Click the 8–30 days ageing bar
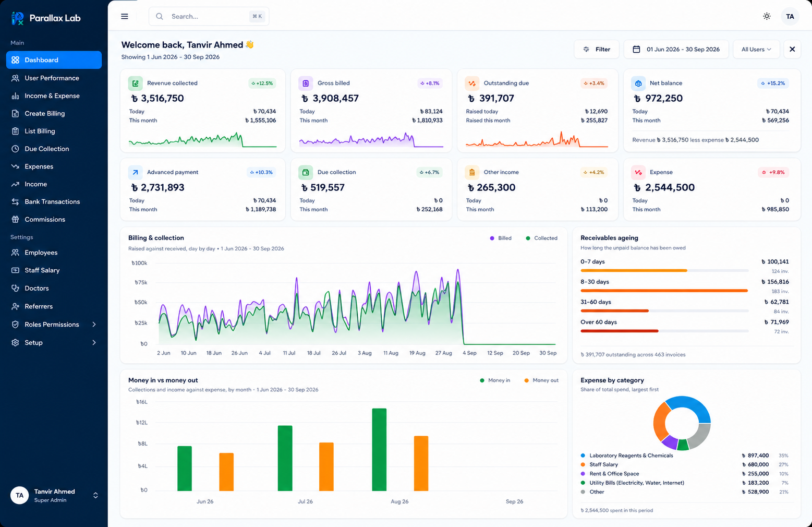This screenshot has height=527, width=812. click(664, 291)
